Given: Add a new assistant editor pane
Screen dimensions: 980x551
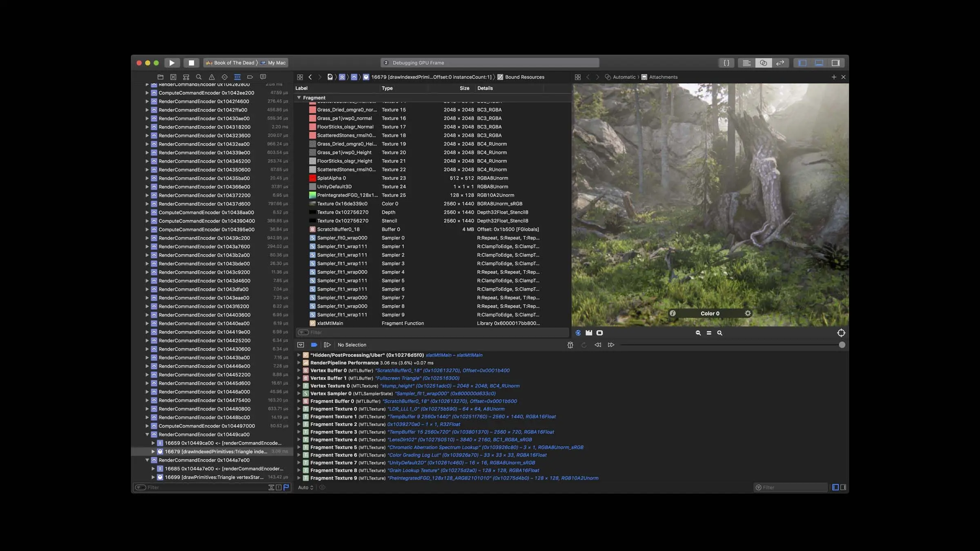Looking at the screenshot, I should (x=833, y=77).
